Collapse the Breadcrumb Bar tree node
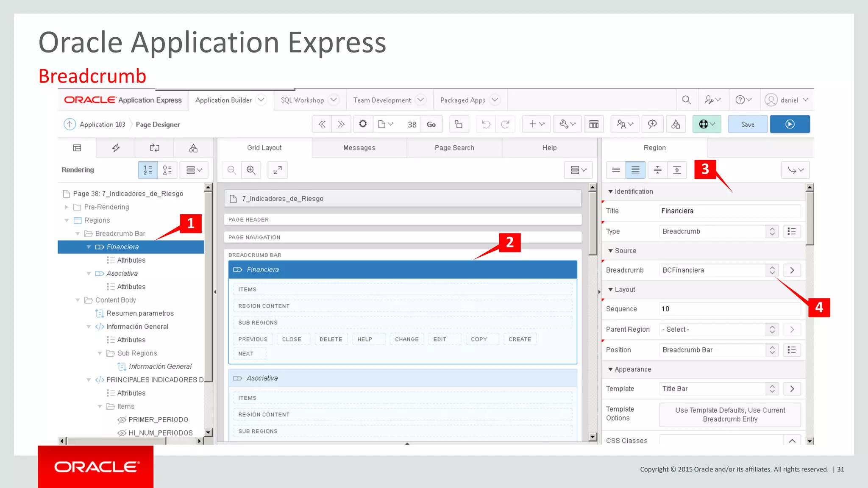Screen dimensions: 868x488 78,234
